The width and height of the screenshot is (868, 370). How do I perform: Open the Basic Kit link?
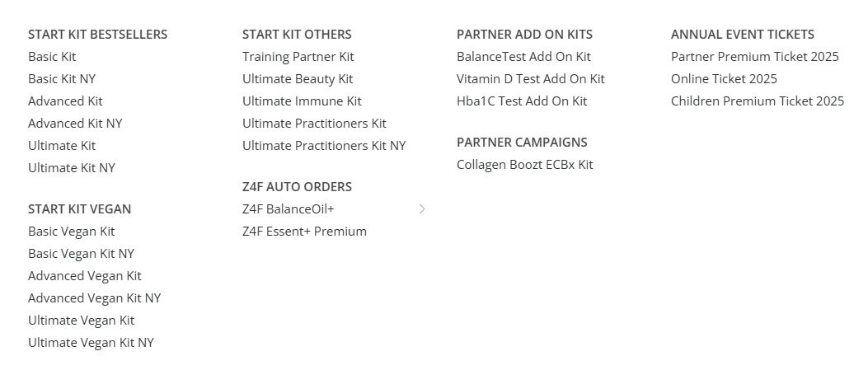tap(52, 57)
